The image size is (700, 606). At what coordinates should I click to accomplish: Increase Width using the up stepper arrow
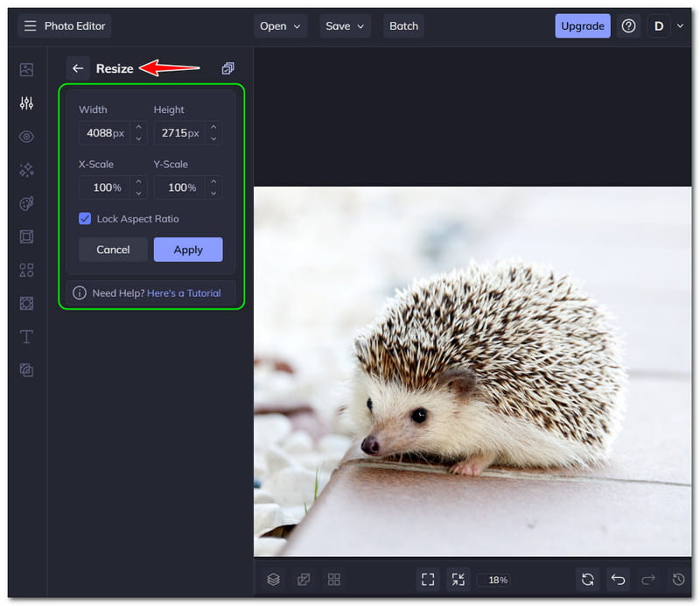click(x=138, y=128)
